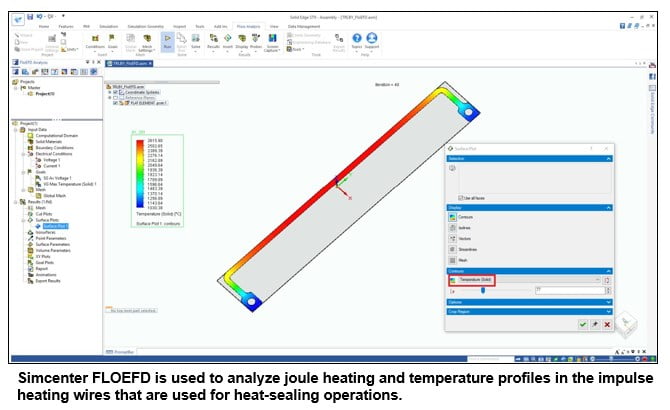
Task: Open the View ribbon tab
Action: click(x=274, y=26)
